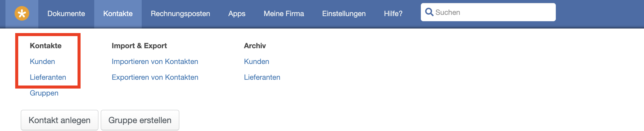Click Importieren von Kontakten
The image size is (644, 131).
point(155,62)
